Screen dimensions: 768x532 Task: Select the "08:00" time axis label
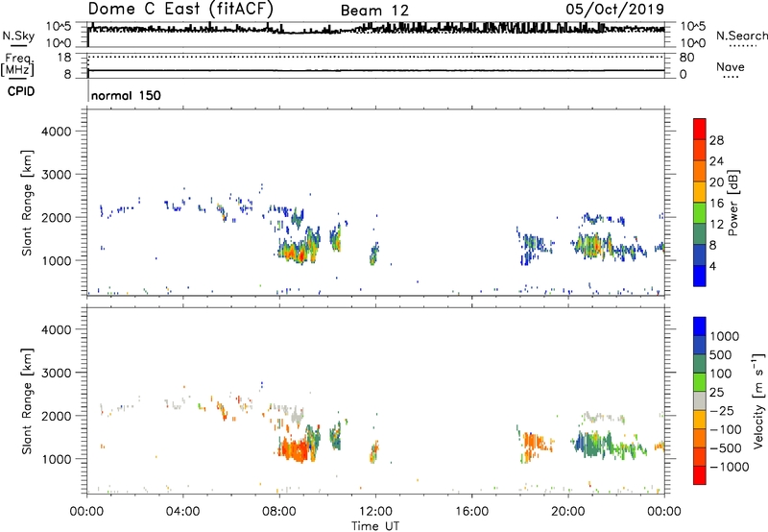pos(279,512)
